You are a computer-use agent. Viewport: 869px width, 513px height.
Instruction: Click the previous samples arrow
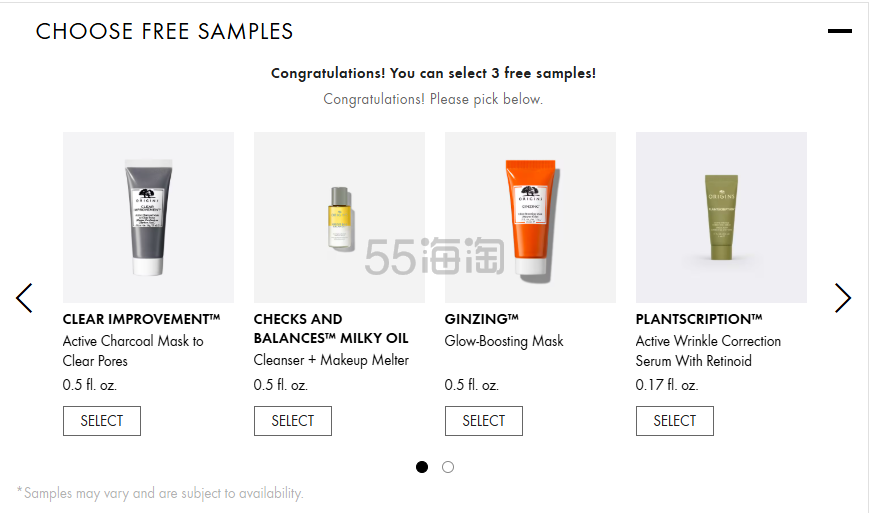point(24,297)
